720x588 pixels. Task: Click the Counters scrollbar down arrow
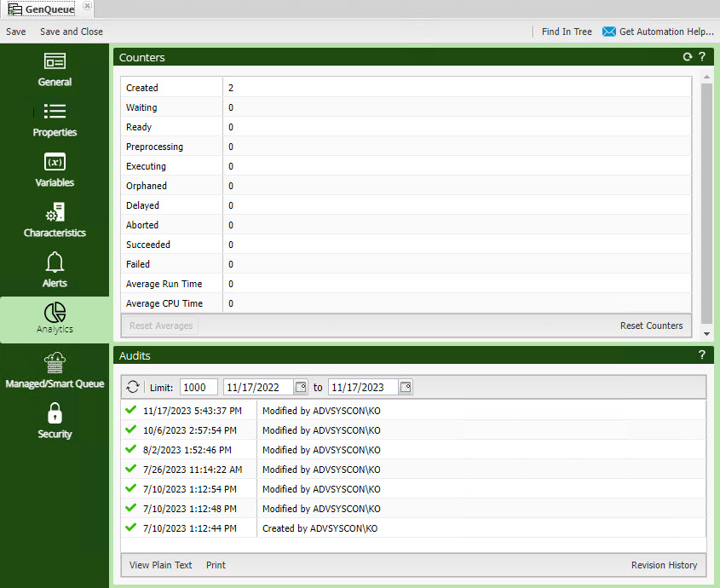point(706,334)
